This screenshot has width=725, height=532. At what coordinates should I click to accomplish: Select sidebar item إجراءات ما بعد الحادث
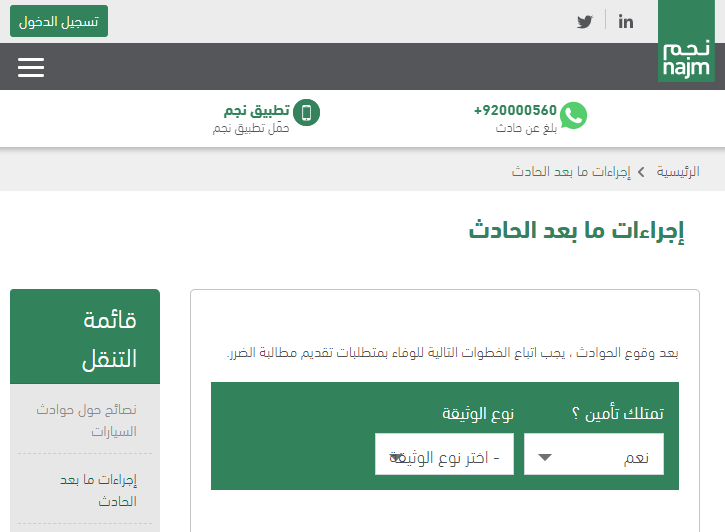[98, 490]
